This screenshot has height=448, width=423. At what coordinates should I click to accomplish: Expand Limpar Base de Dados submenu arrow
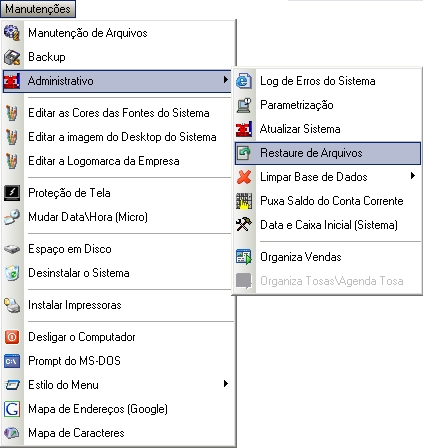pos(413,176)
